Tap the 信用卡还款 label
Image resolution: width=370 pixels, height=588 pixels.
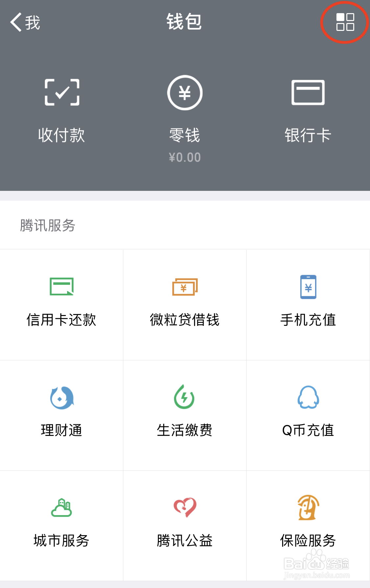[x=62, y=320]
